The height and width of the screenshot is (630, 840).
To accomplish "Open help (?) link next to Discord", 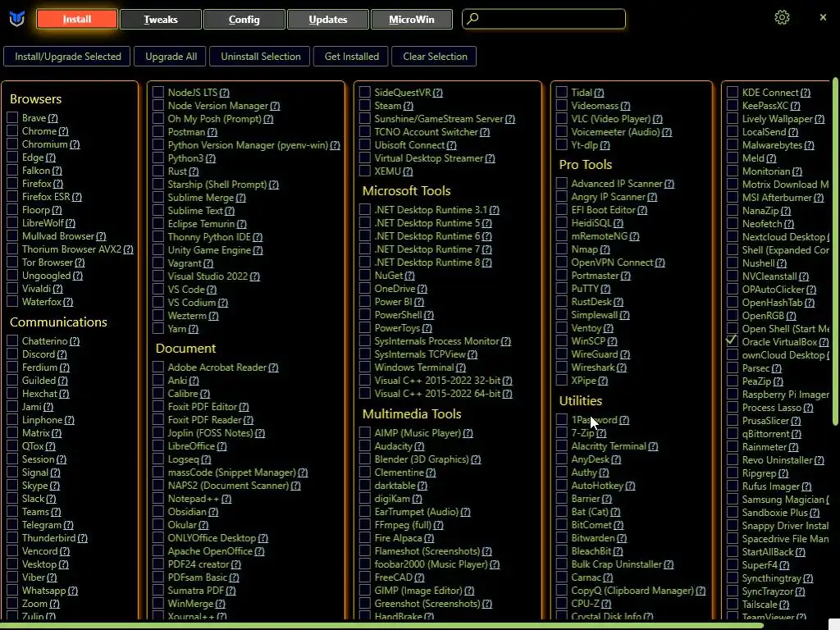I will [x=62, y=354].
